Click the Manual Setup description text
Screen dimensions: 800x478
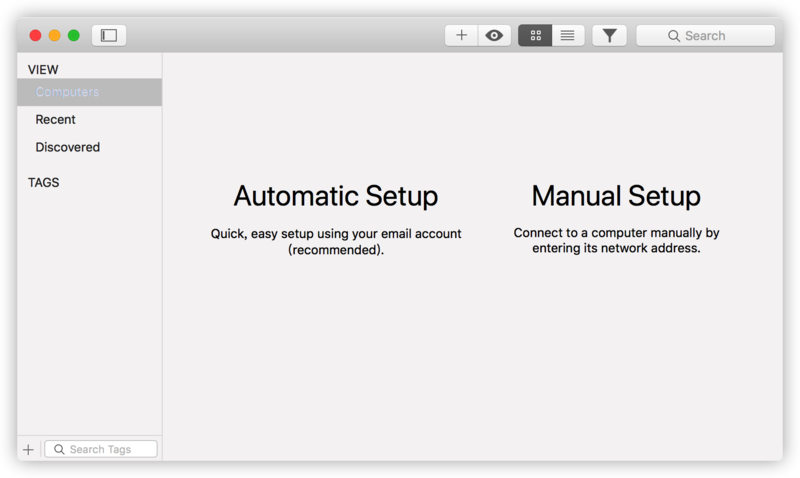(616, 240)
